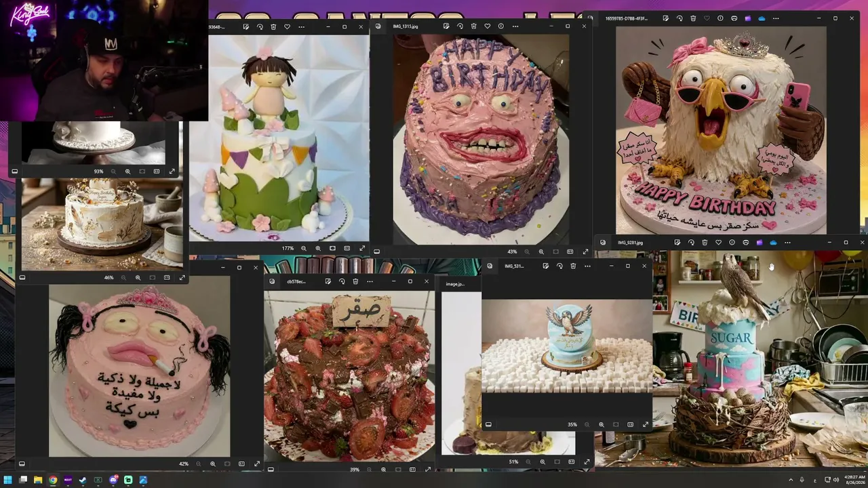Toggle the filmstrip in the 39% zoom window
868x488 pixels.
tap(271, 469)
